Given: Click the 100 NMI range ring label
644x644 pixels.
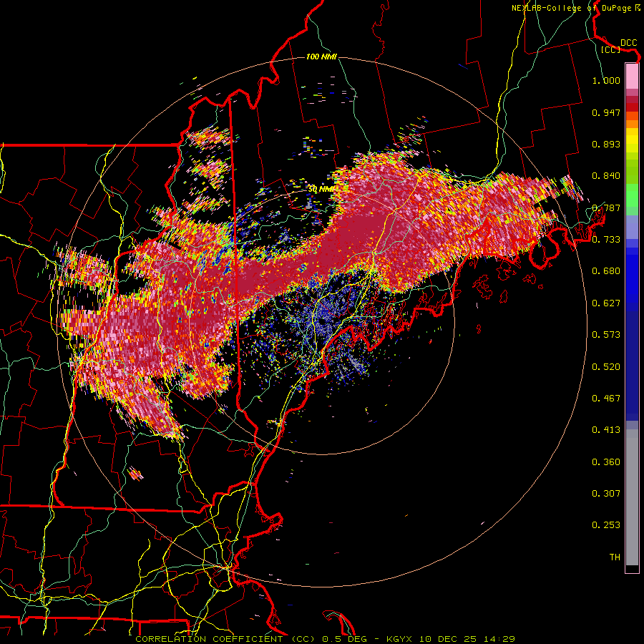Looking at the screenshot, I should pyautogui.click(x=321, y=57).
